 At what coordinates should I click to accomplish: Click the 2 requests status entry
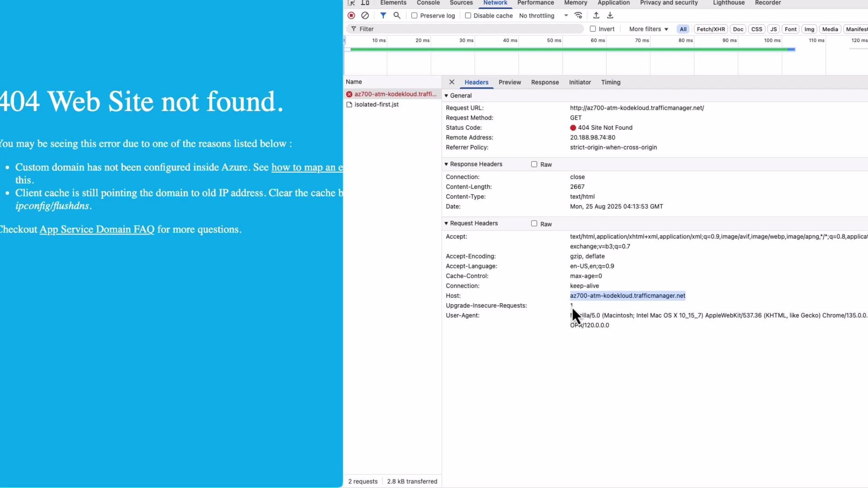[363, 482]
